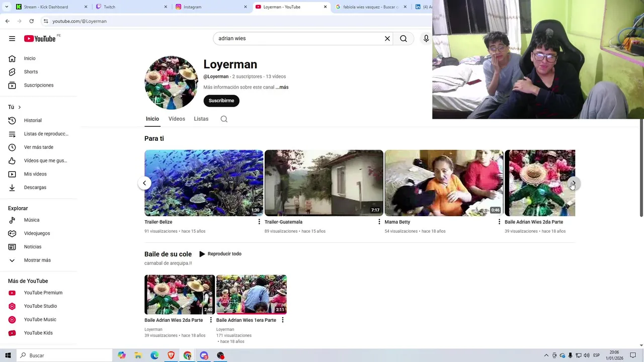Switch to the Twitch browser tab
The width and height of the screenshot is (644, 362).
[132, 7]
